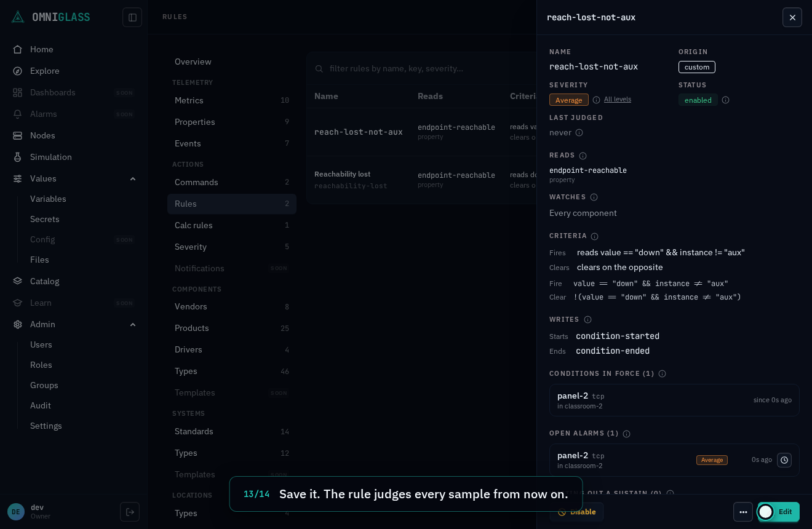Screen dimensions: 812x529
Task: Click the Average badge in open alarms
Action: tap(712, 460)
